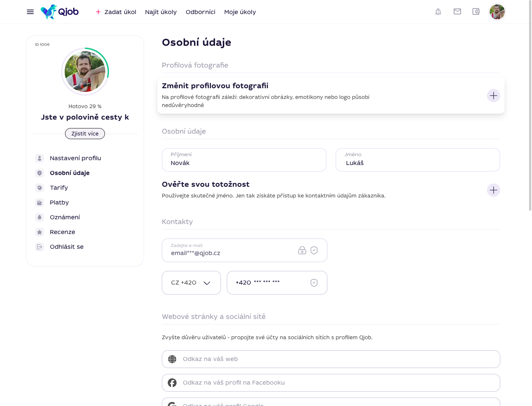Click the shield icon in e-mail field
This screenshot has width=532, height=406.
(314, 250)
